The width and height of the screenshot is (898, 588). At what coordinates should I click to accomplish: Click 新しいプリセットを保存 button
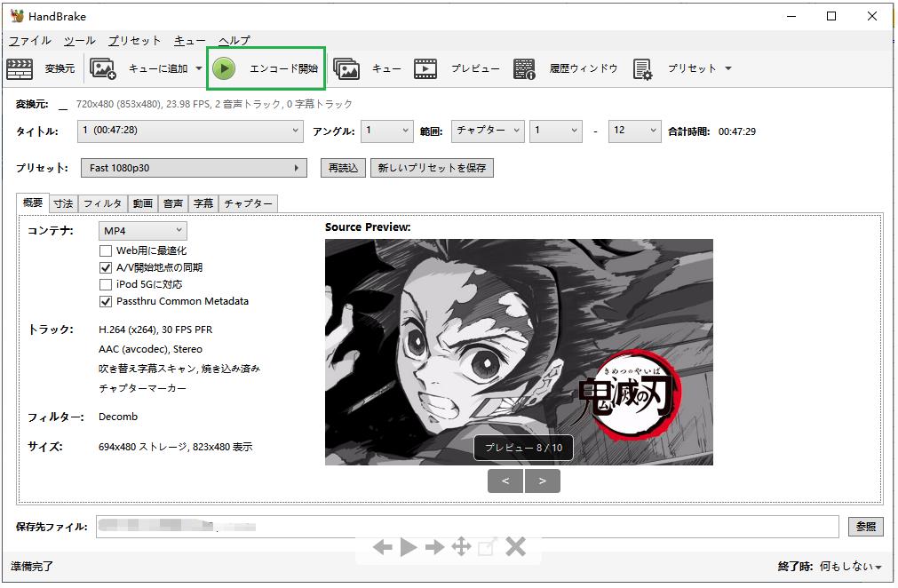[432, 168]
